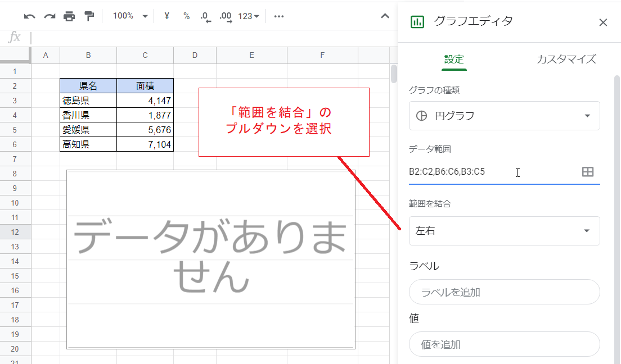Image resolution: width=621 pixels, height=364 pixels.
Task: Open the 円グラフ chart type dropdown
Action: (504, 116)
